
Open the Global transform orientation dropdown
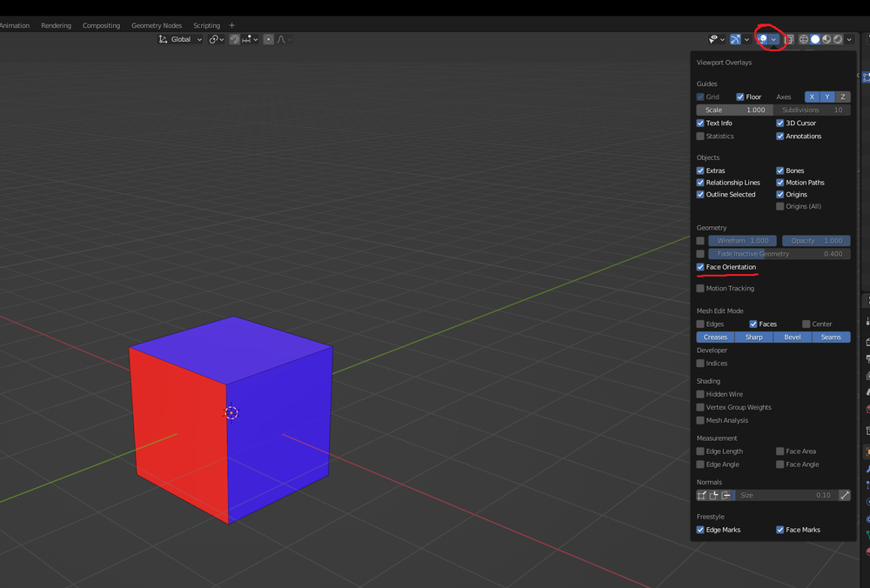pyautogui.click(x=180, y=39)
